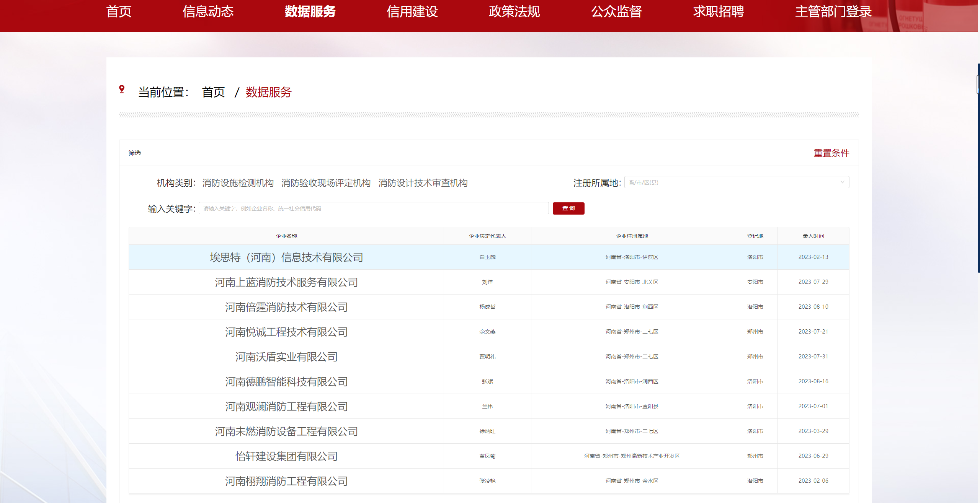Go to 政策法规 in the top menu
Image resolution: width=980 pixels, height=503 pixels.
click(514, 11)
